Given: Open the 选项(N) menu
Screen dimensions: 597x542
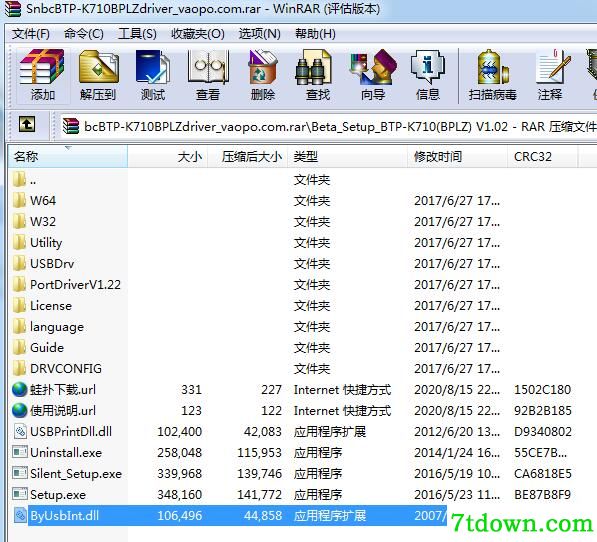Looking at the screenshot, I should point(260,34).
